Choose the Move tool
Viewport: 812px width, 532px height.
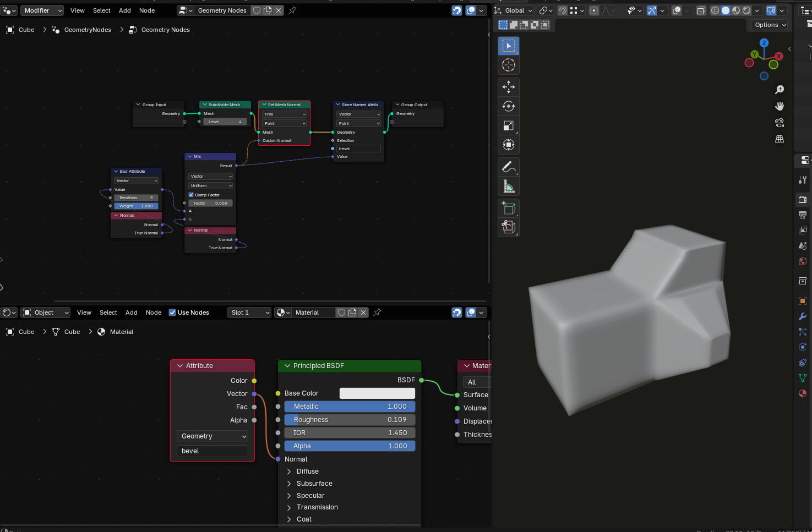point(508,87)
